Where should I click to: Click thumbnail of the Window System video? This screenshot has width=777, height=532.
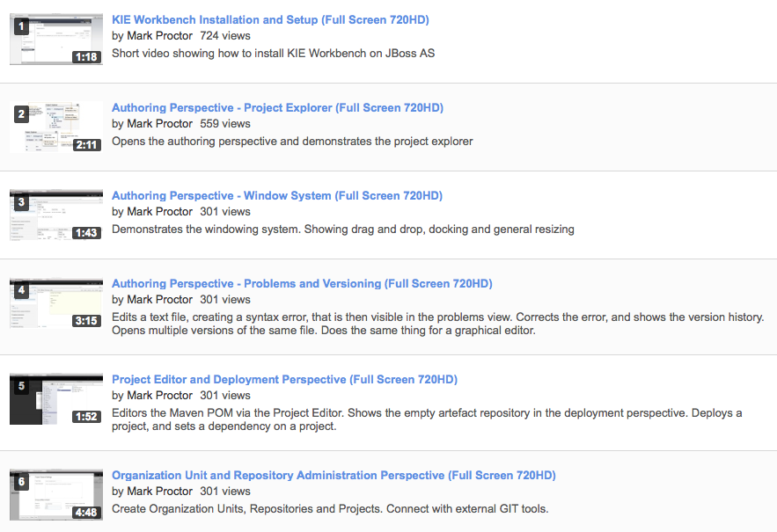56,215
